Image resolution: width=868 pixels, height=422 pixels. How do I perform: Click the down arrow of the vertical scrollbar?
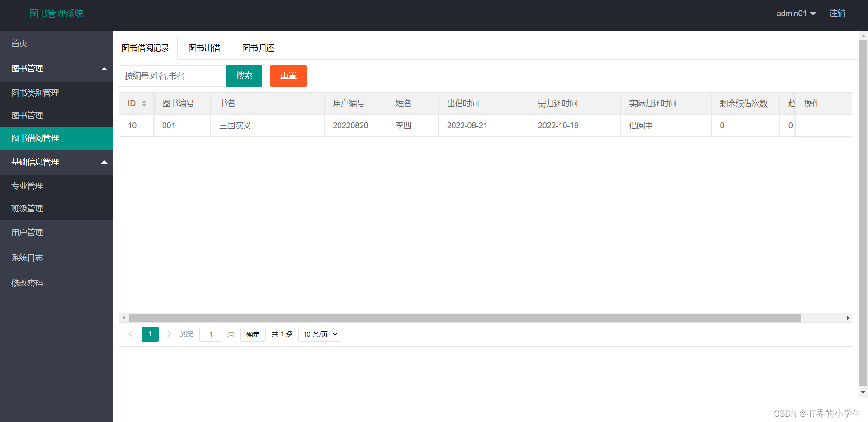(863, 392)
